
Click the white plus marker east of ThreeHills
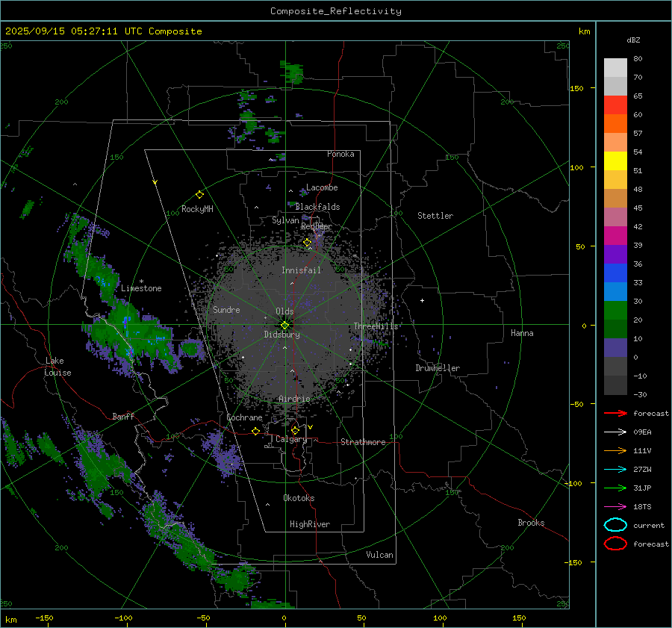tap(422, 300)
